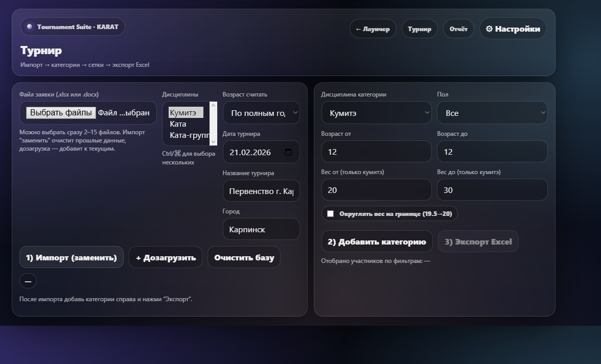The width and height of the screenshot is (601, 364).
Task: Open Настройки with the gear icon
Action: (513, 29)
